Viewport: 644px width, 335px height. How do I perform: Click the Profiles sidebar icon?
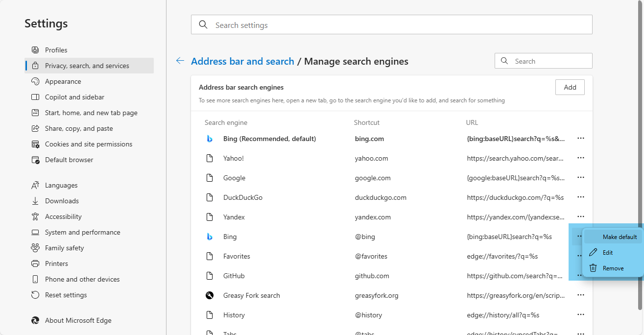(x=35, y=50)
